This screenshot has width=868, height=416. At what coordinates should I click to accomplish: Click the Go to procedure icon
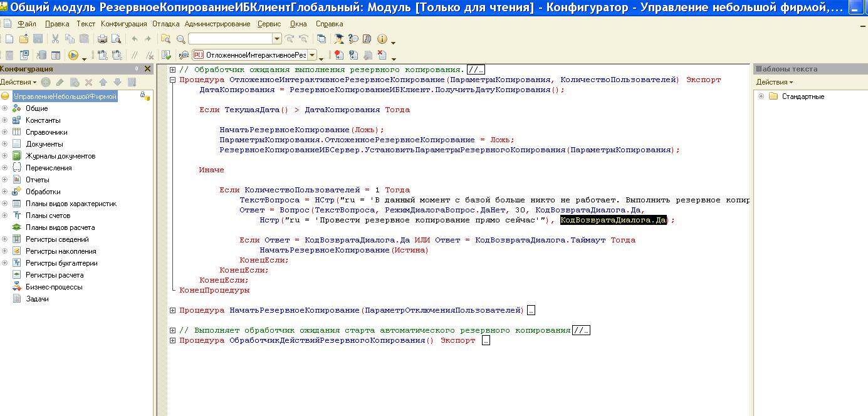pyautogui.click(x=183, y=55)
